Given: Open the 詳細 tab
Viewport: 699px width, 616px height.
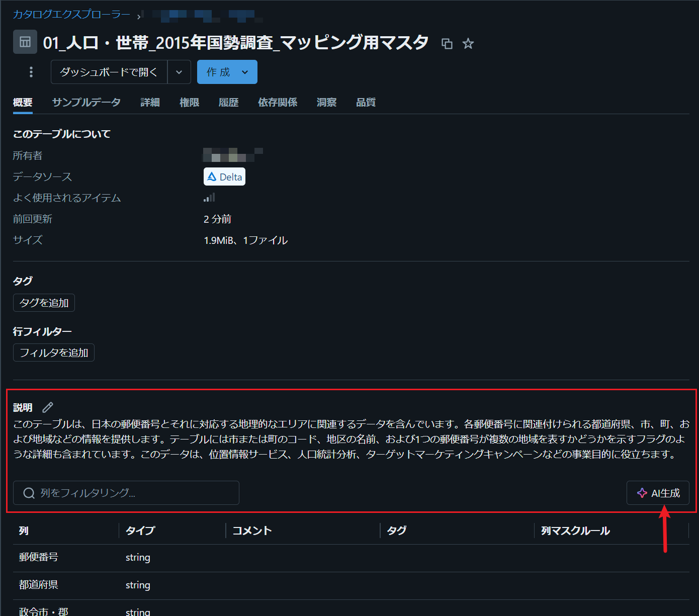Looking at the screenshot, I should pos(150,102).
